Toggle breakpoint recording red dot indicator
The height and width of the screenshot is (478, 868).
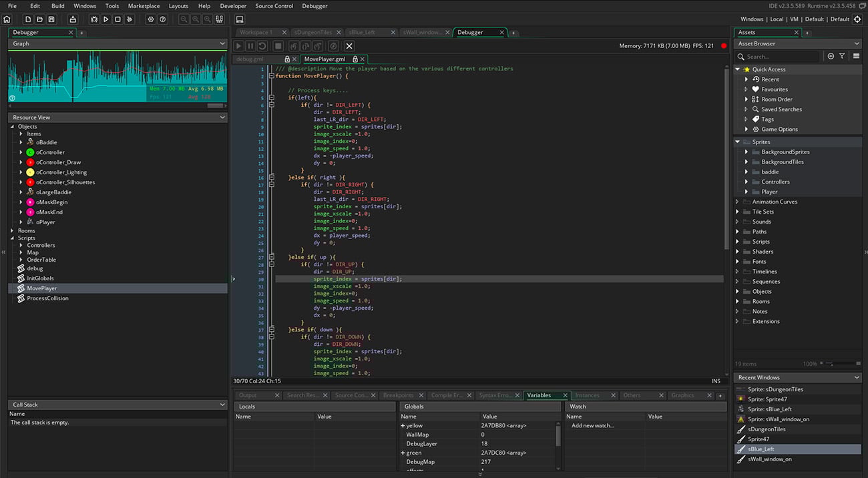pyautogui.click(x=723, y=46)
